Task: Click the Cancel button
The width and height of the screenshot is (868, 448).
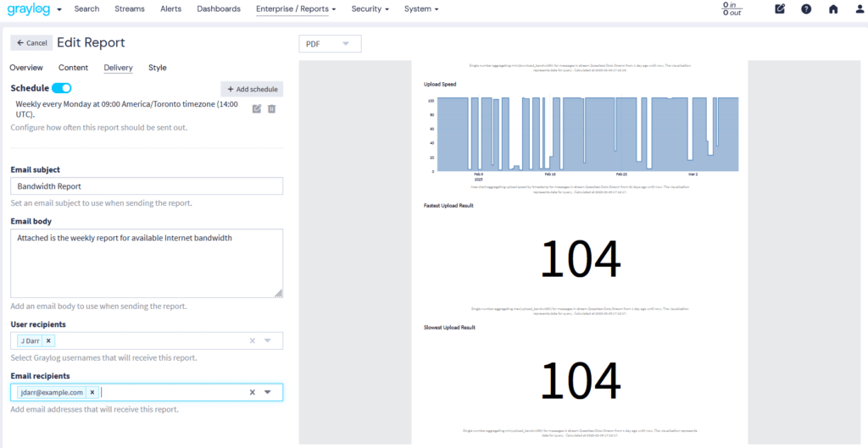Action: pos(31,43)
